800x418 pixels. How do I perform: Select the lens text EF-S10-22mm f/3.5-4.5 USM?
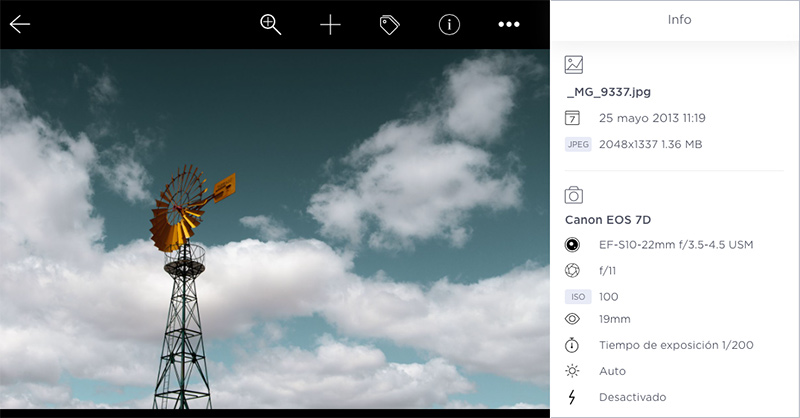pos(676,245)
